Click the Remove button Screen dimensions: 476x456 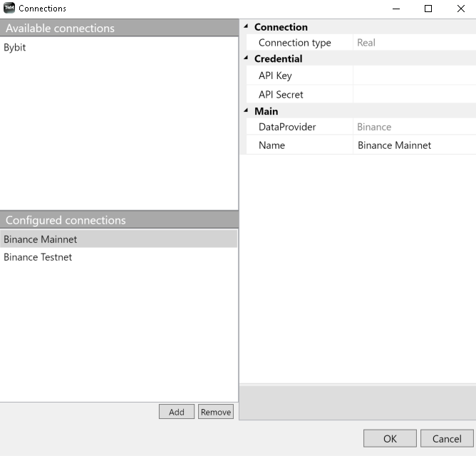point(216,412)
